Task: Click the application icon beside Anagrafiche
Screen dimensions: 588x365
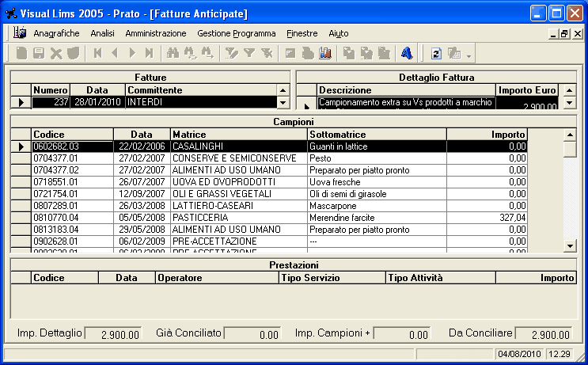Action: (x=20, y=33)
